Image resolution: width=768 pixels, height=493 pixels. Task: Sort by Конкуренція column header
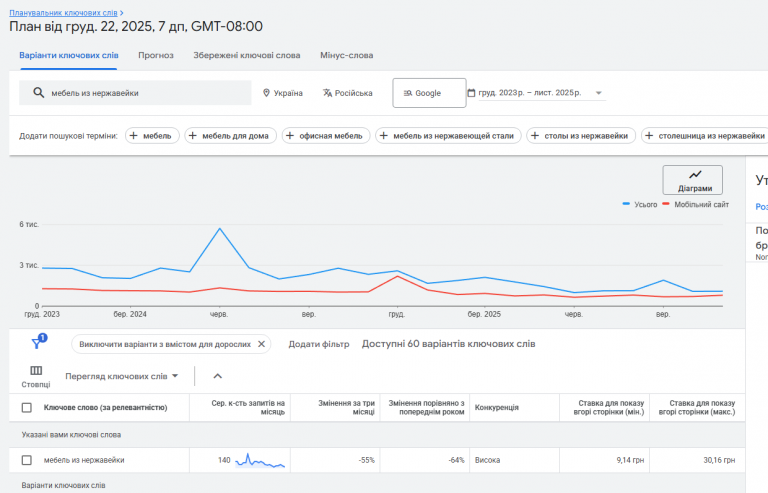tap(497, 407)
